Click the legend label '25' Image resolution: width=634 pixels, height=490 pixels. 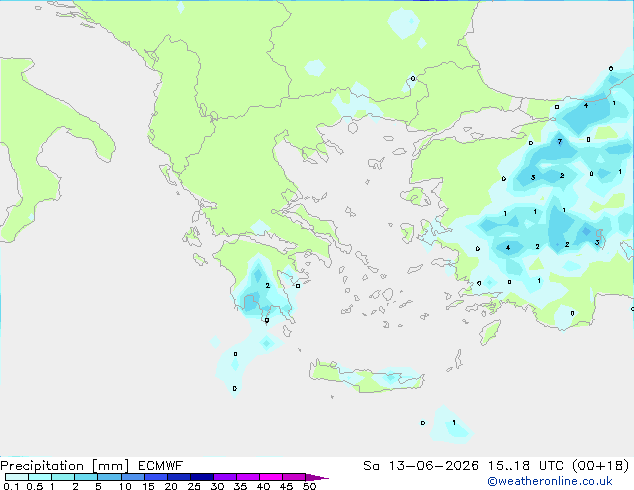point(194,486)
